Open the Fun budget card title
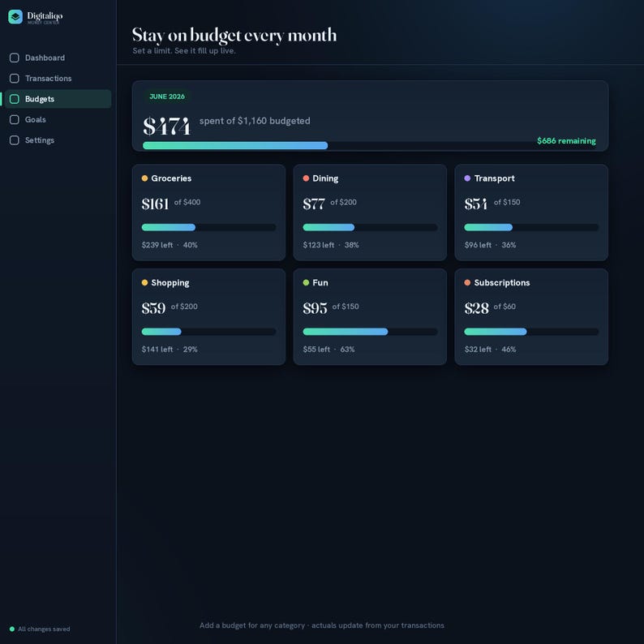 [x=320, y=282]
